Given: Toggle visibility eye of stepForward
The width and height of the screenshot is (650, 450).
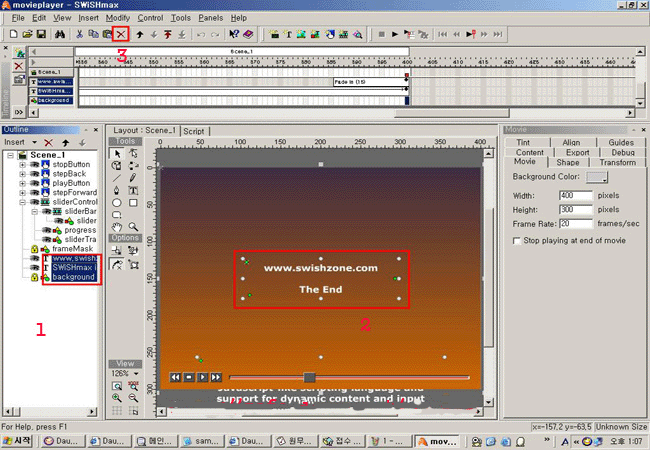Looking at the screenshot, I should click(35, 193).
